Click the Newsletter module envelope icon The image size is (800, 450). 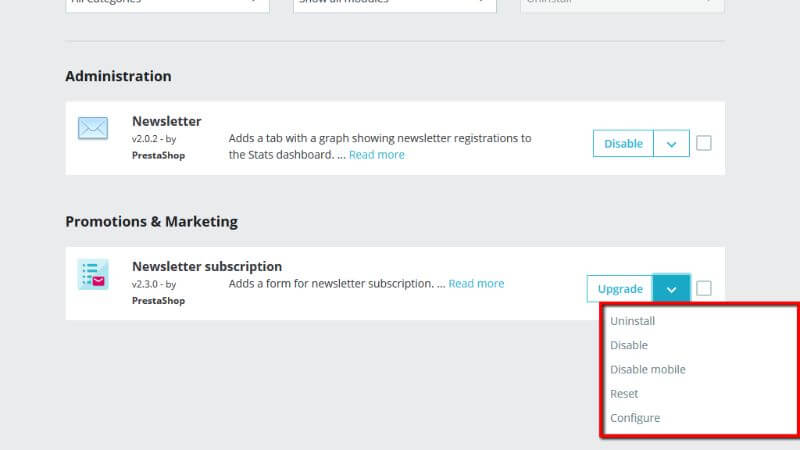(x=93, y=128)
